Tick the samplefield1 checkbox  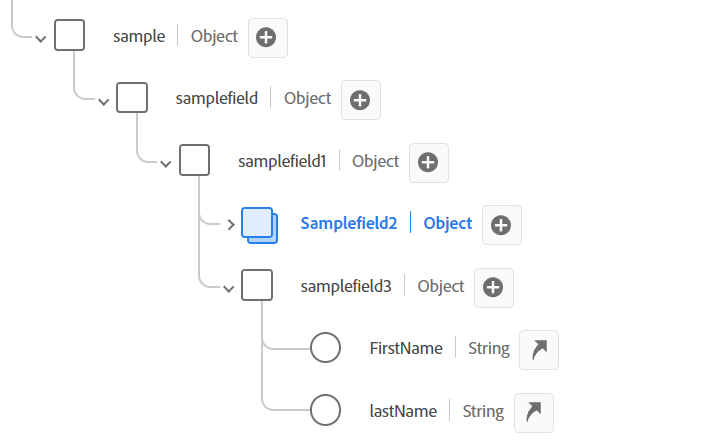coord(194,160)
